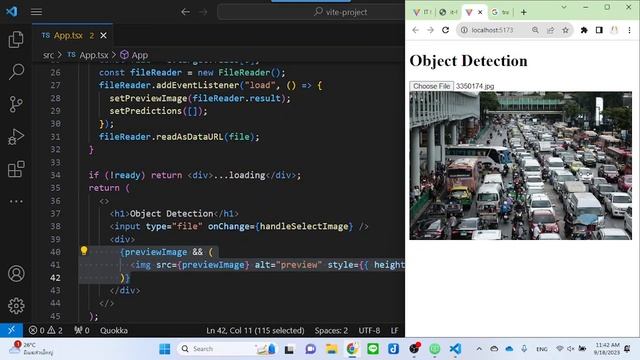The width and height of the screenshot is (640, 360).
Task: Show hidden system tray icons
Action: coord(479,349)
